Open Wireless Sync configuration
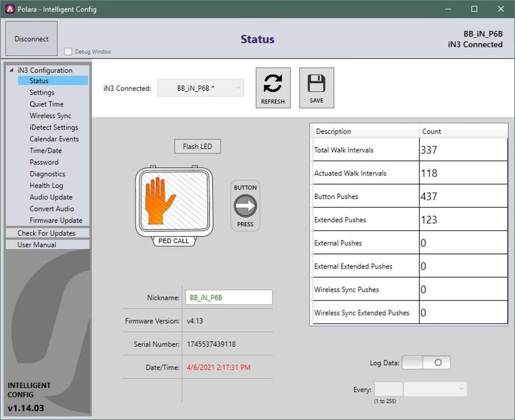This screenshot has width=515, height=420. (50, 116)
